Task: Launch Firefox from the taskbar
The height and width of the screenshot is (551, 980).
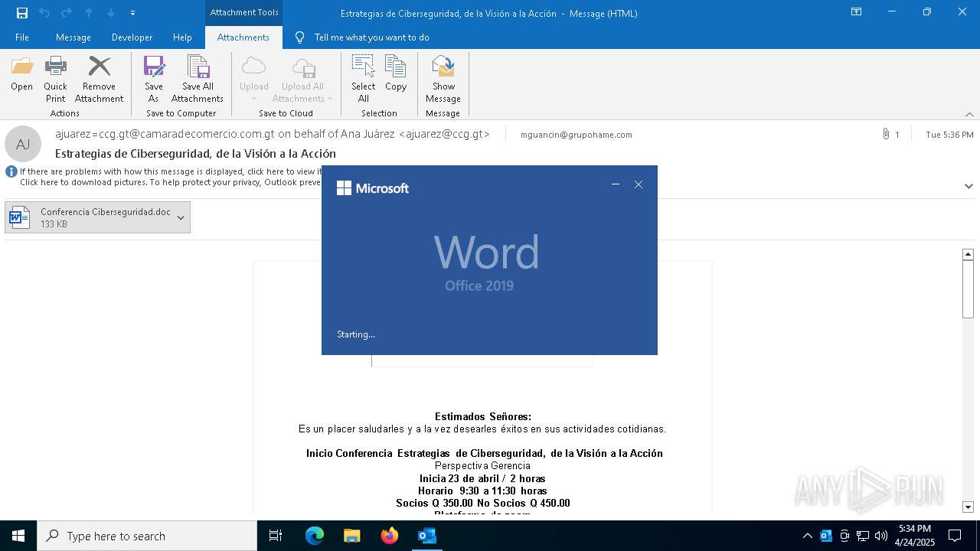Action: [390, 536]
